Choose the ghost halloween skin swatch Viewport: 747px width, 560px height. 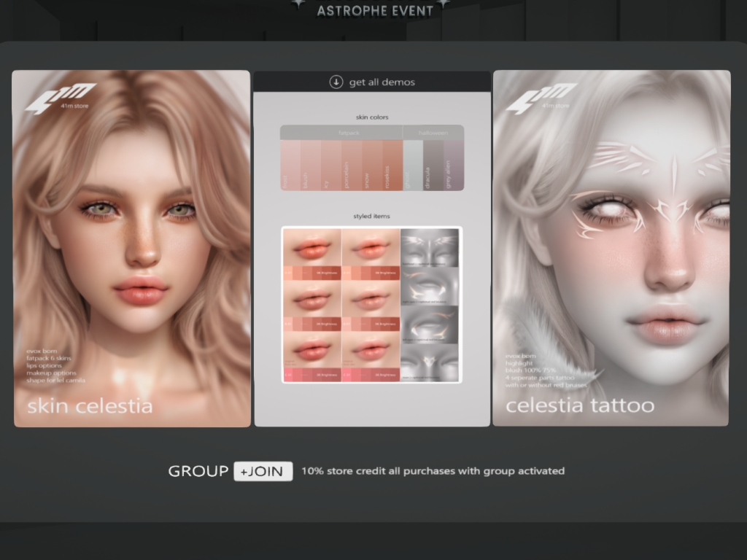[x=413, y=166]
